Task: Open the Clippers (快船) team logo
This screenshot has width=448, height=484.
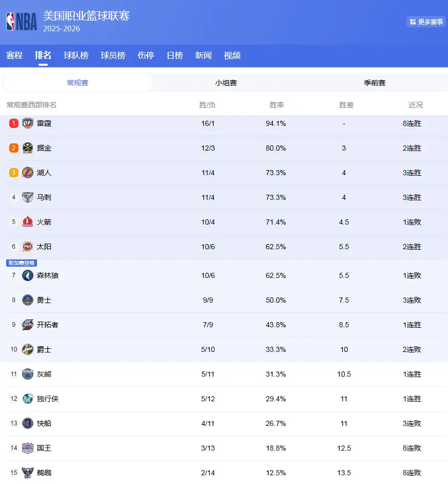Action: [x=28, y=423]
